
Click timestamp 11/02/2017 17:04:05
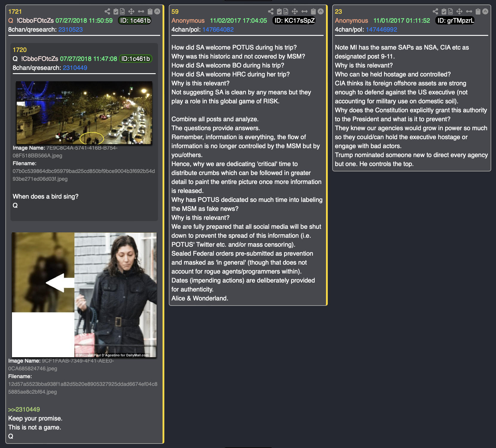238,21
